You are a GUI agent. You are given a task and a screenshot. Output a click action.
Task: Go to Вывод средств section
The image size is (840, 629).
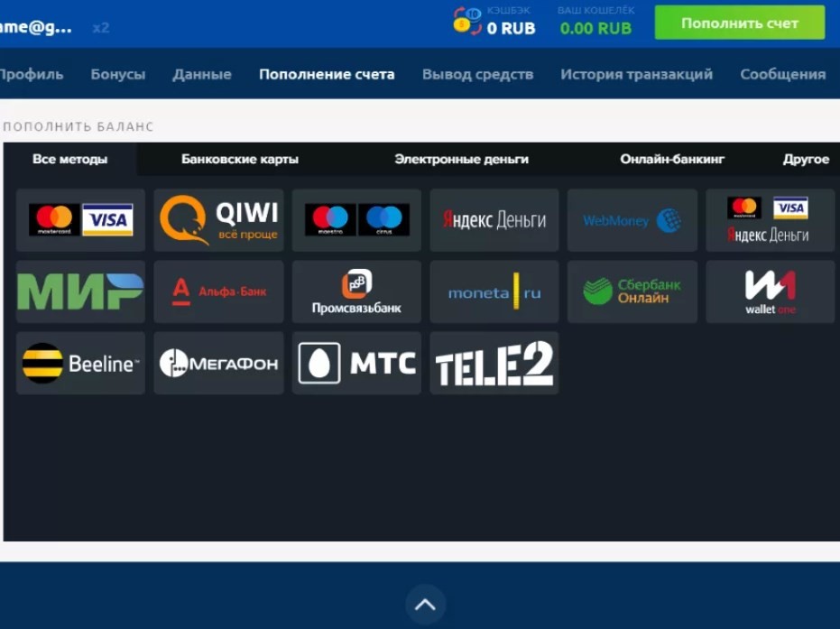coord(477,75)
